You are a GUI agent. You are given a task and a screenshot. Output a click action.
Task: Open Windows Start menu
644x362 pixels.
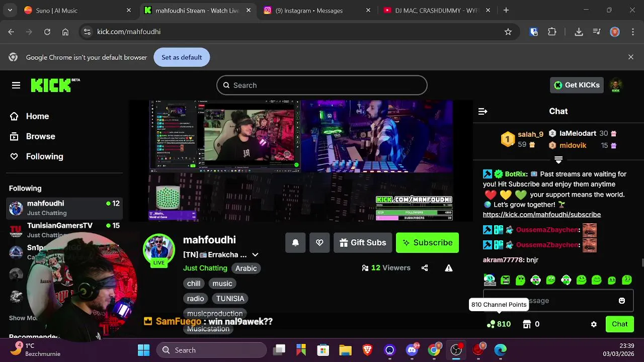click(x=143, y=350)
